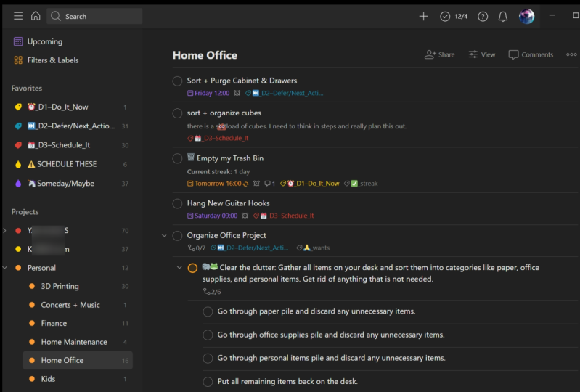Check off Go through paper pile subtask
The height and width of the screenshot is (392, 580).
pyautogui.click(x=208, y=311)
